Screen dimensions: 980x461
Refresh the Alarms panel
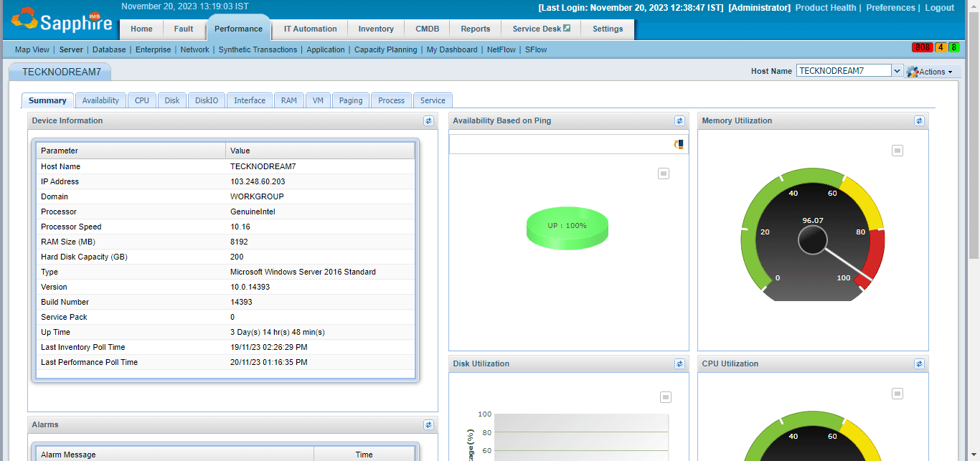tap(428, 425)
